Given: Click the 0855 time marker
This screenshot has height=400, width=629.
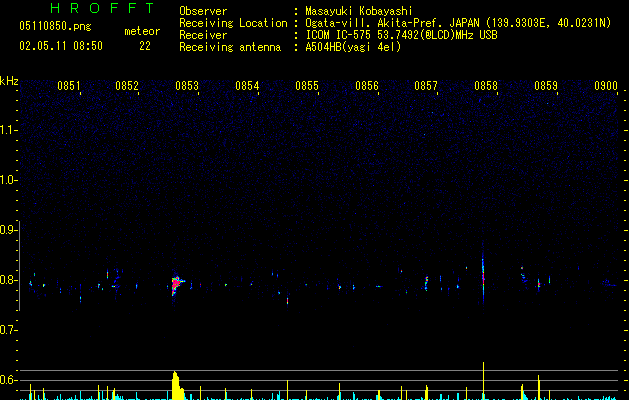Looking at the screenshot, I should (x=307, y=86).
